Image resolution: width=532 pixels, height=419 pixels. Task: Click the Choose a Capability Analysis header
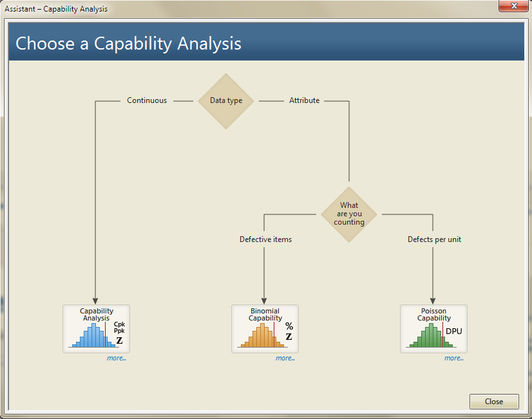point(129,43)
